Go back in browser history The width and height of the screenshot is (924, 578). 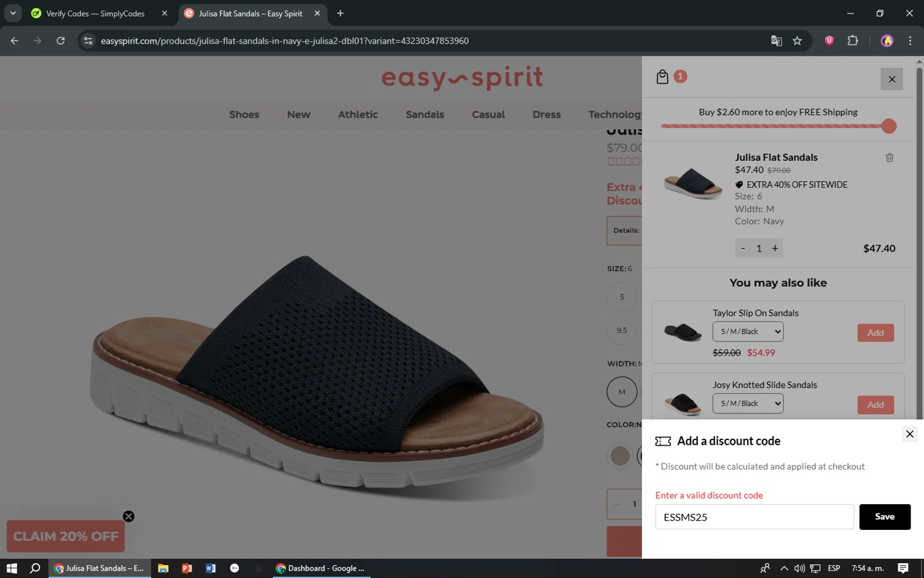[x=14, y=41]
